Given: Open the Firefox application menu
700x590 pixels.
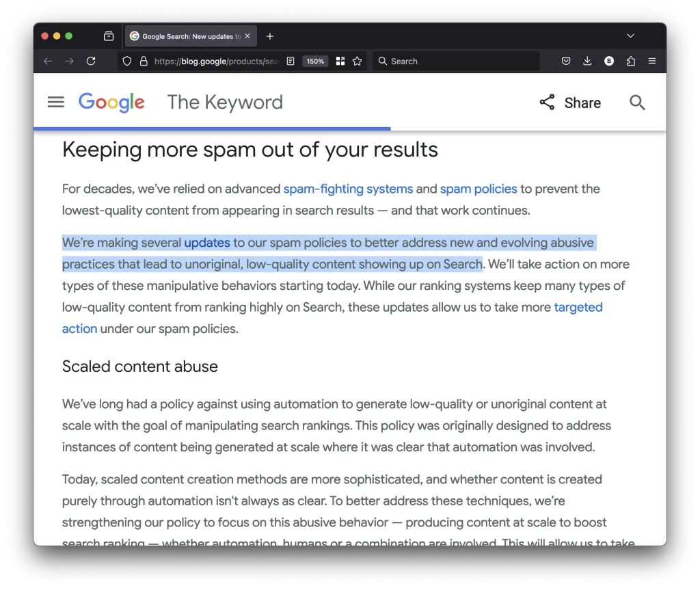Looking at the screenshot, I should pos(652,62).
